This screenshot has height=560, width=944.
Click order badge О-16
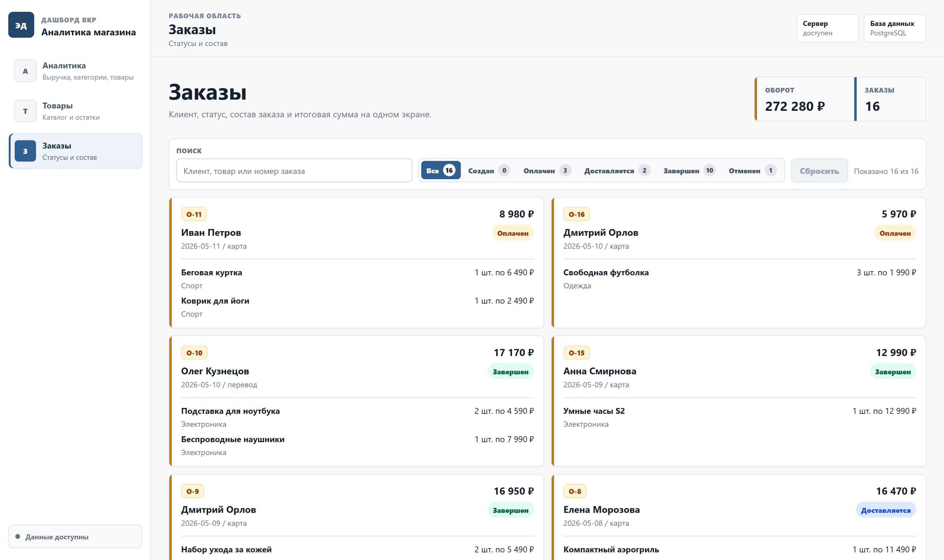pos(577,214)
